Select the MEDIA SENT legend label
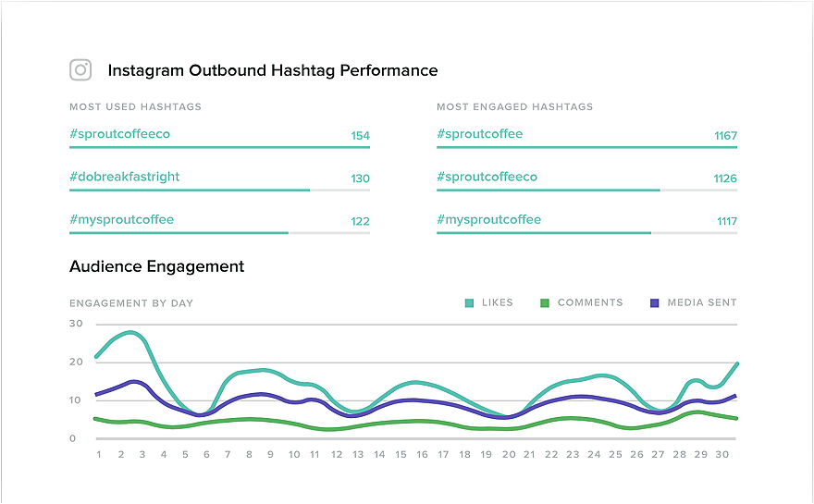The image size is (814, 504). 702,302
